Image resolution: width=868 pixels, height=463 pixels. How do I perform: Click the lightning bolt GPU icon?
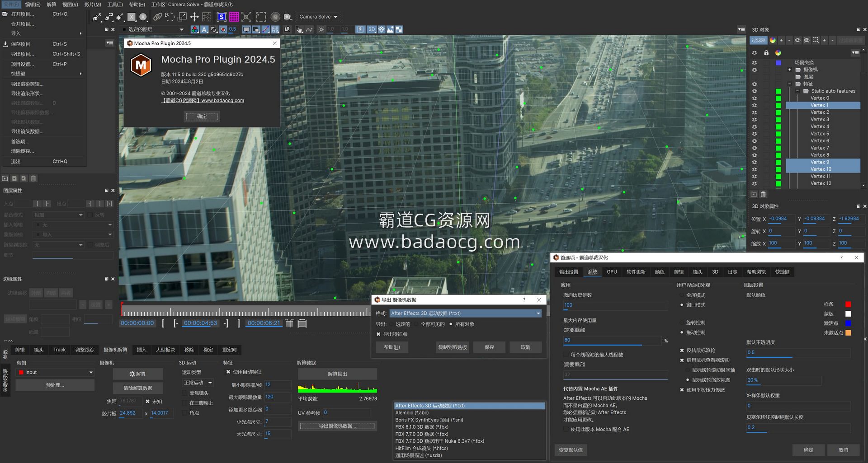pos(360,29)
